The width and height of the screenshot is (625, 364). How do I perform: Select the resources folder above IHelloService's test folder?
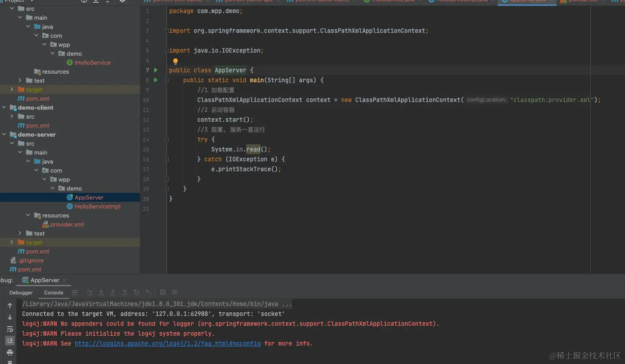56,71
